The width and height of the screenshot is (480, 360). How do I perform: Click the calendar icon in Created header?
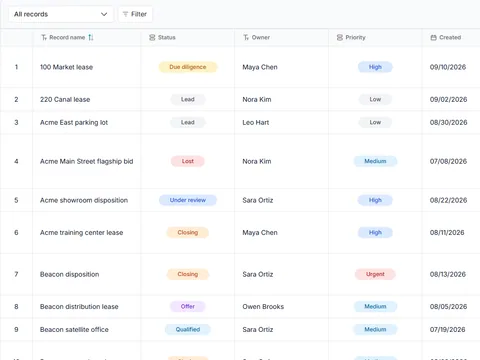click(433, 38)
